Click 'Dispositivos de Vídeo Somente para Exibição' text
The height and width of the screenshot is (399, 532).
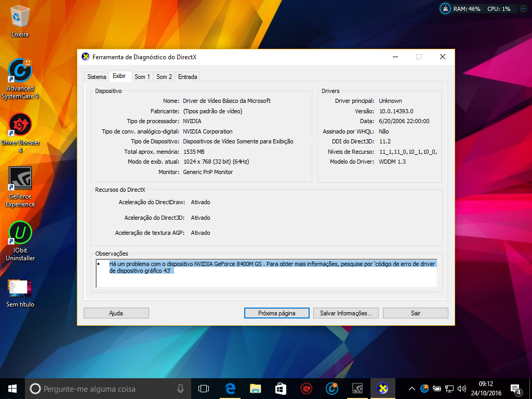[238, 141]
